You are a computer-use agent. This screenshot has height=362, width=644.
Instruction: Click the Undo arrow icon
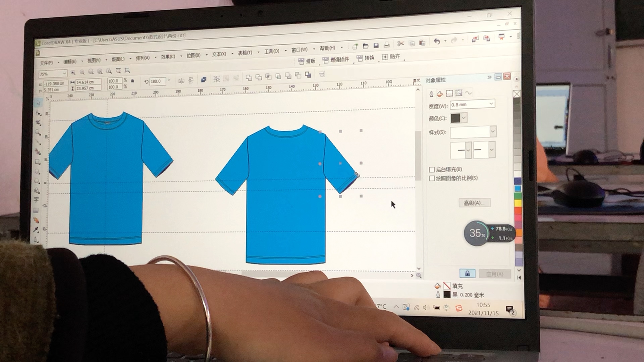click(x=437, y=41)
